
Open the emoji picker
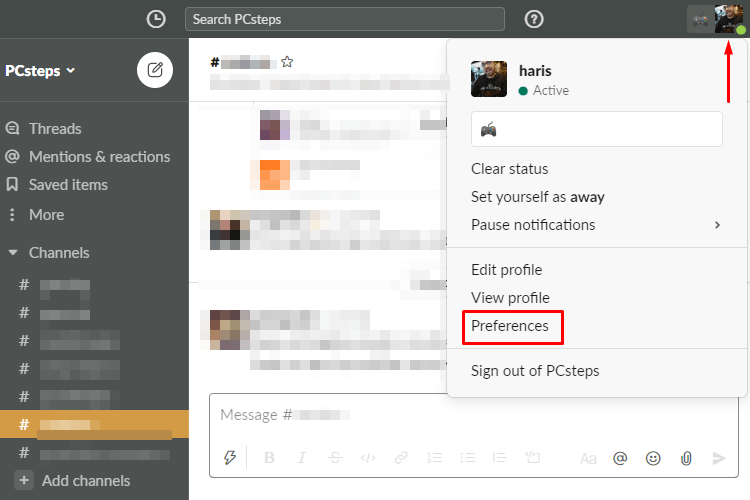[x=653, y=458]
